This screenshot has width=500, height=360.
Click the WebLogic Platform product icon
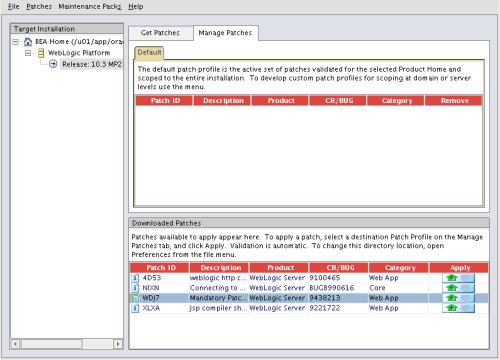pyautogui.click(x=41, y=53)
